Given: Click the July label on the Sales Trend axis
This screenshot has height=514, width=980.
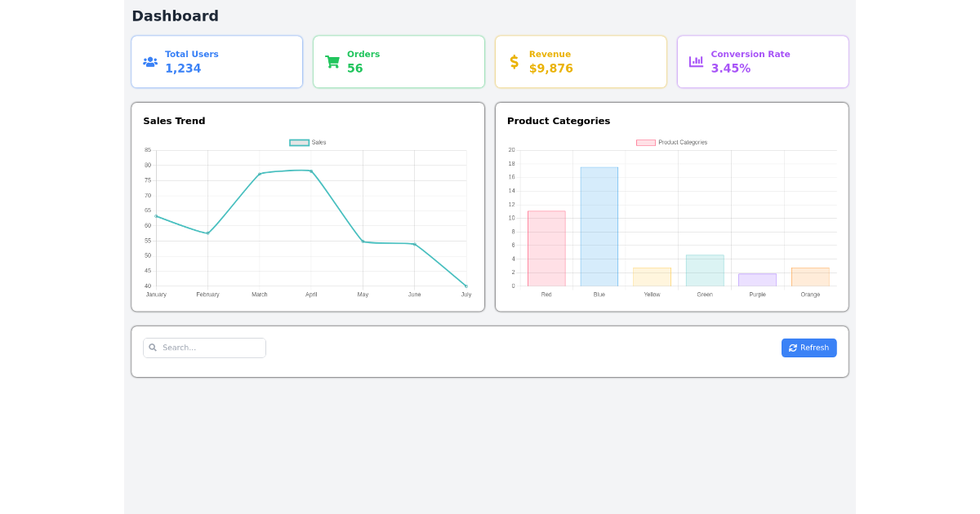Looking at the screenshot, I should coord(465,295).
